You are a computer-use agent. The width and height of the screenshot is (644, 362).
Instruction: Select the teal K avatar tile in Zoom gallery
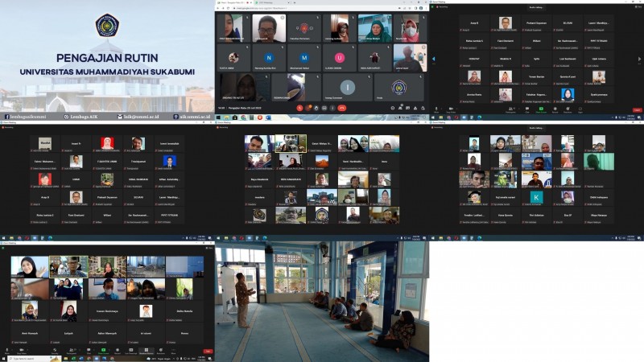[536, 197]
